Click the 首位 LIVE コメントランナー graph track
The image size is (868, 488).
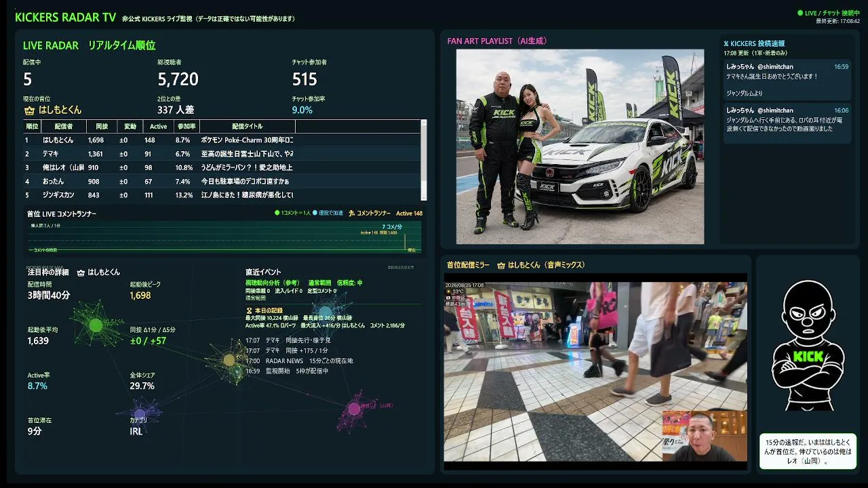tap(224, 237)
